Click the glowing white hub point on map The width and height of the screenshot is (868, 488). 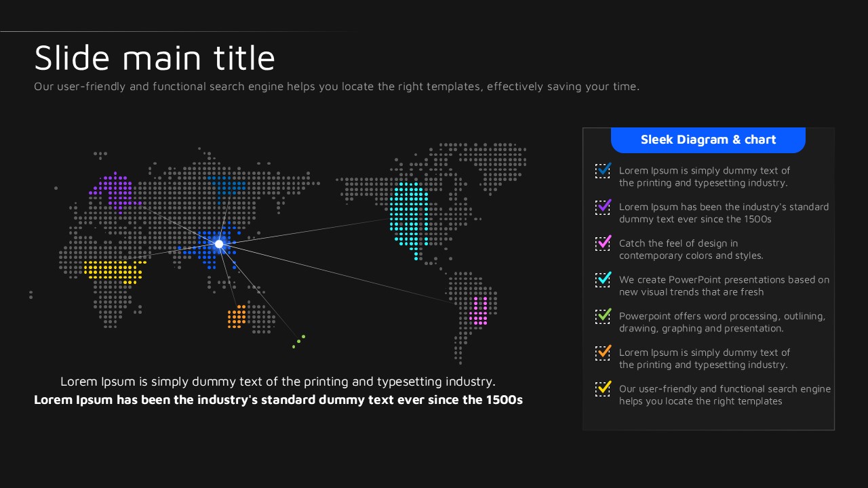coord(219,244)
